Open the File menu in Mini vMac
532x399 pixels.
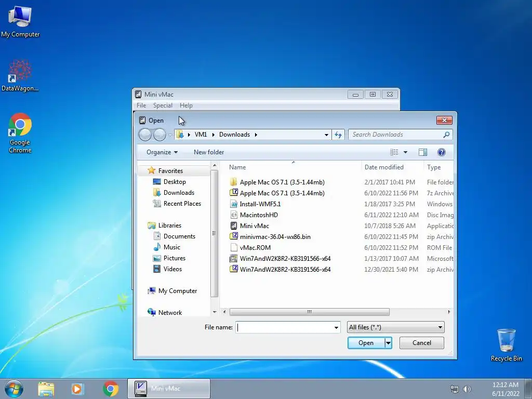click(141, 105)
